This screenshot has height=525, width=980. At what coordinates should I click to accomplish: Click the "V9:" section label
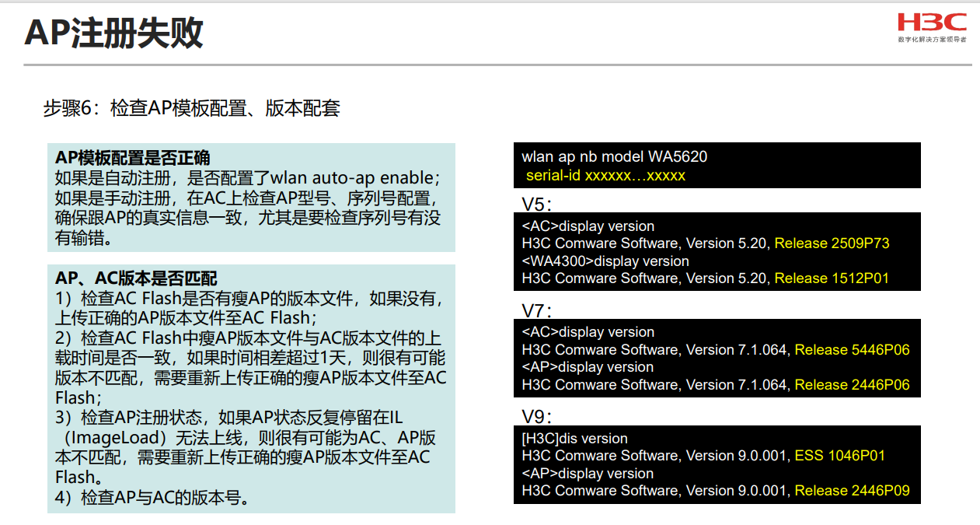coord(537,417)
